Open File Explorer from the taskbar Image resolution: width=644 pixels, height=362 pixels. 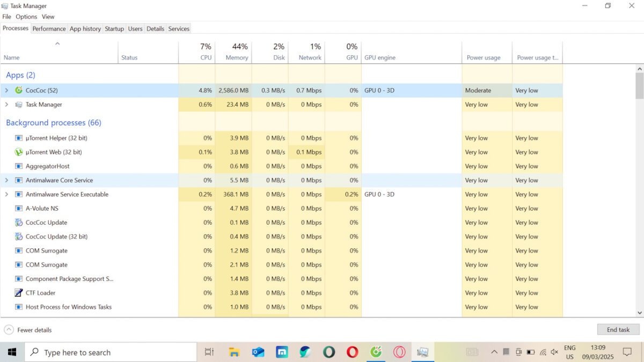point(234,352)
